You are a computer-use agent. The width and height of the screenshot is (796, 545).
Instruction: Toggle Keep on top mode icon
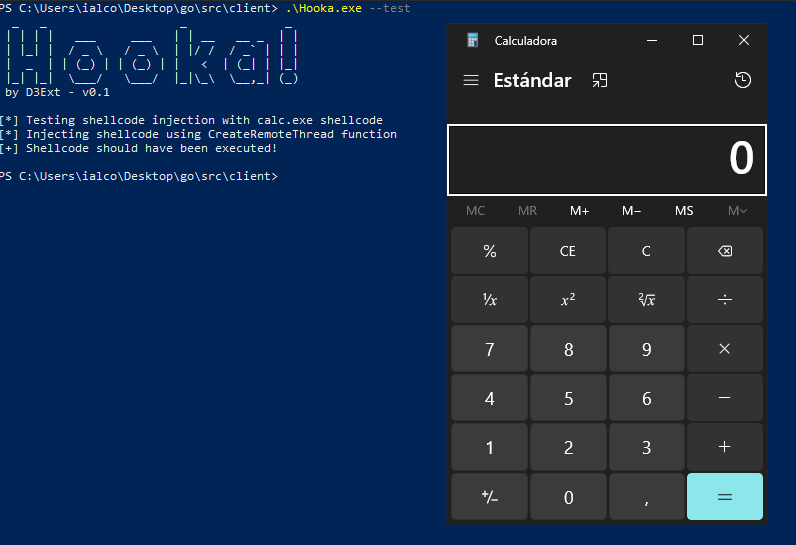click(600, 80)
